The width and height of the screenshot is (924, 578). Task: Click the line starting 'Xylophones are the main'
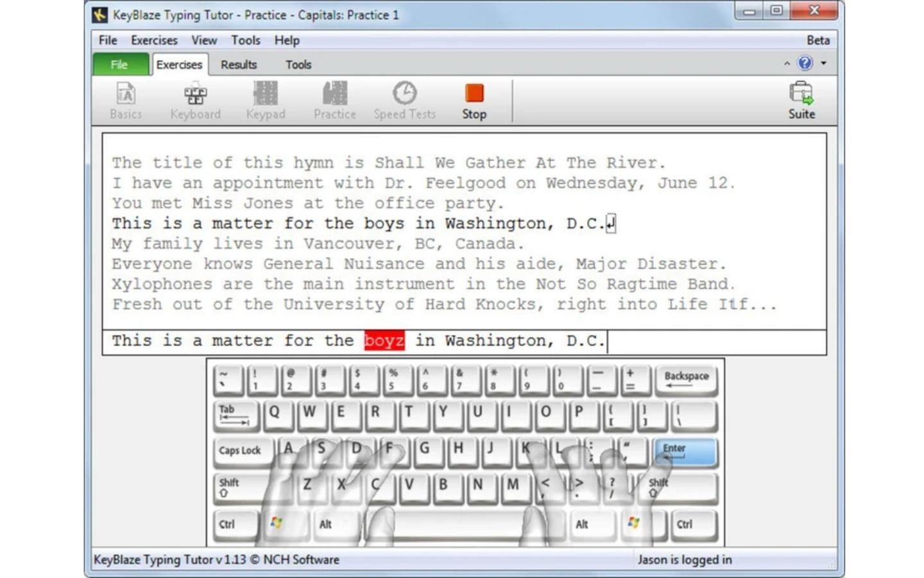coord(424,285)
